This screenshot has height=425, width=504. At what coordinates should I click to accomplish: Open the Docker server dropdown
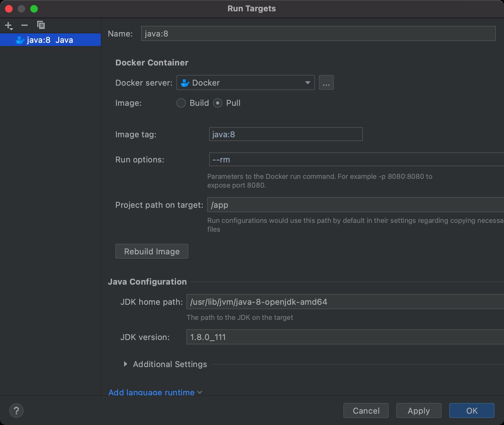(245, 83)
